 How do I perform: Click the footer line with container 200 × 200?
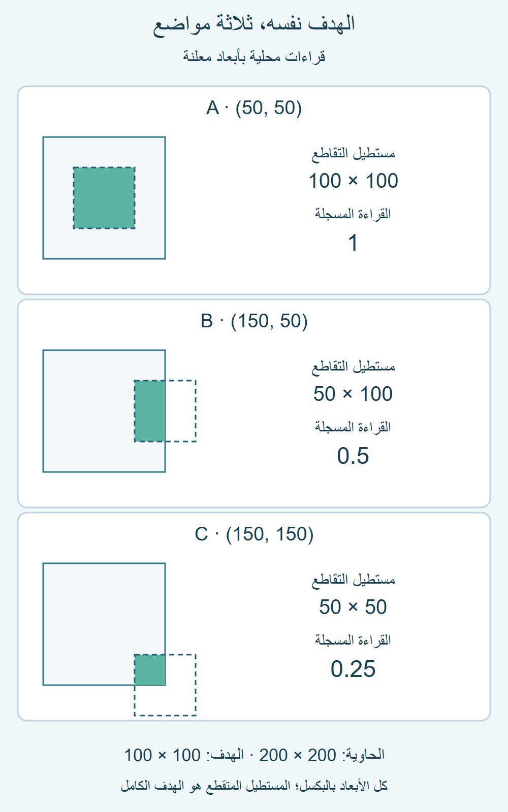pos(254,755)
